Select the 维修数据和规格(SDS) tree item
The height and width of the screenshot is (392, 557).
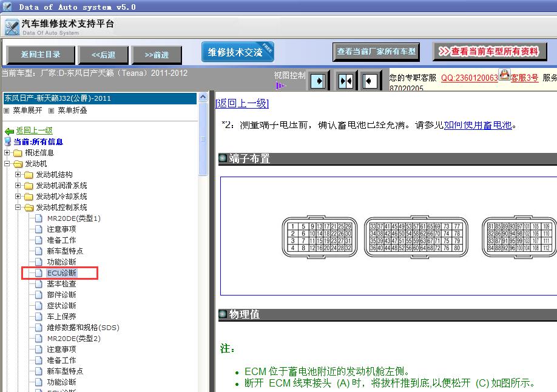pos(83,328)
